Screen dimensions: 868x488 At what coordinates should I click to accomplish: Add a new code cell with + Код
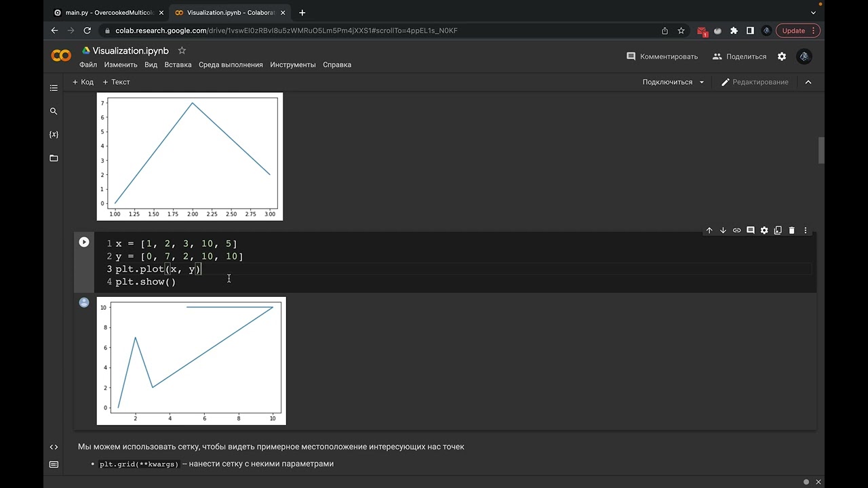[x=83, y=82]
